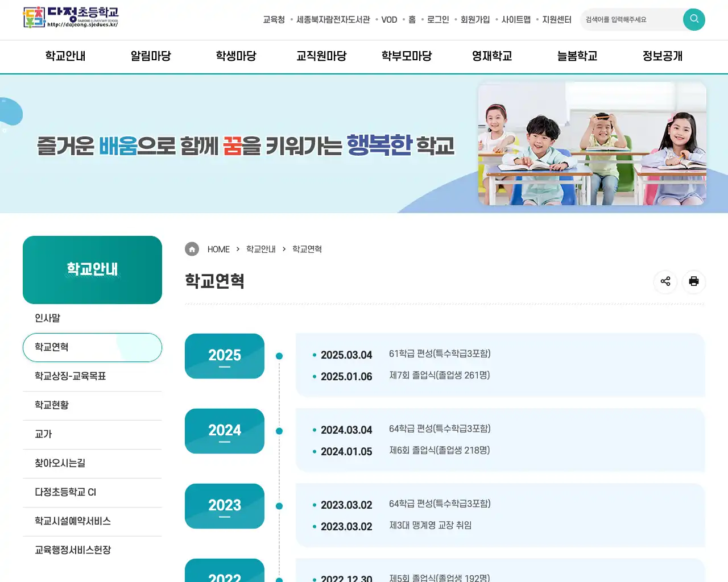Go to 홈 from the top utility links
The image size is (728, 582).
[x=412, y=19]
